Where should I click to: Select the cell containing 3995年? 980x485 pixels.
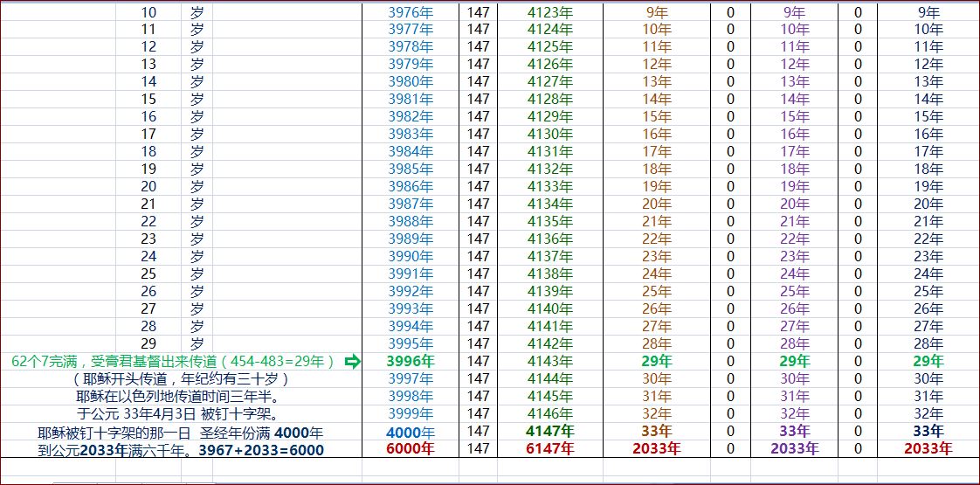(x=411, y=344)
